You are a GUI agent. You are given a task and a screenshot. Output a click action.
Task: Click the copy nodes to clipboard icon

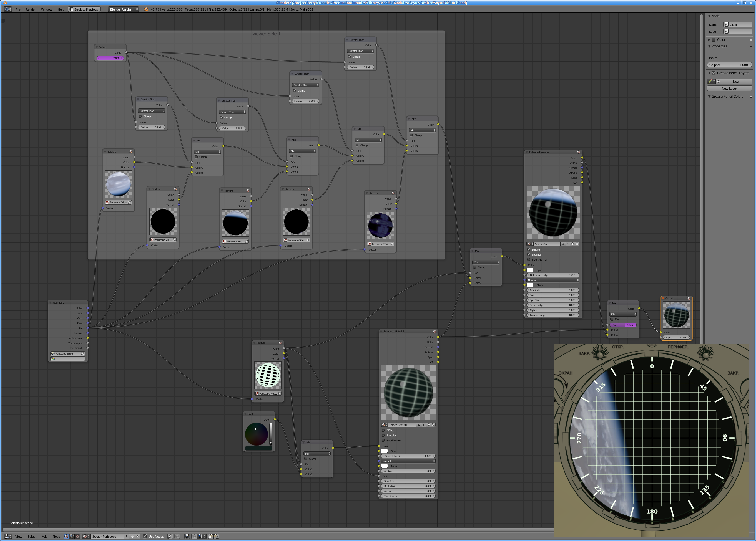[x=211, y=536]
